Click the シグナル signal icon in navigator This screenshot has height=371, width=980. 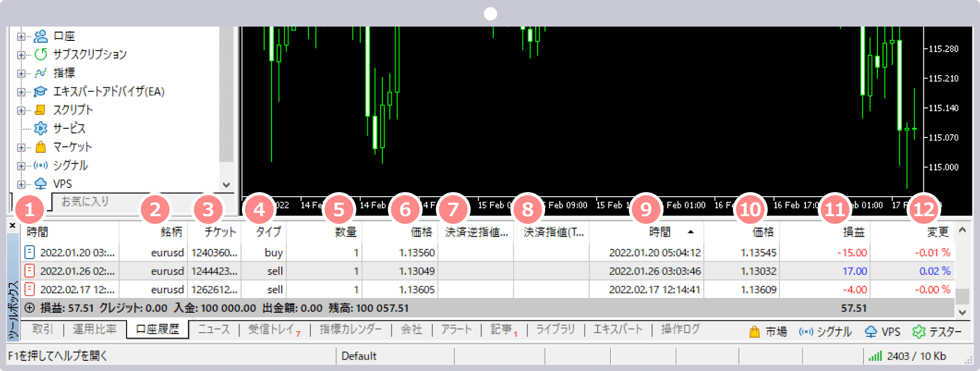click(40, 165)
